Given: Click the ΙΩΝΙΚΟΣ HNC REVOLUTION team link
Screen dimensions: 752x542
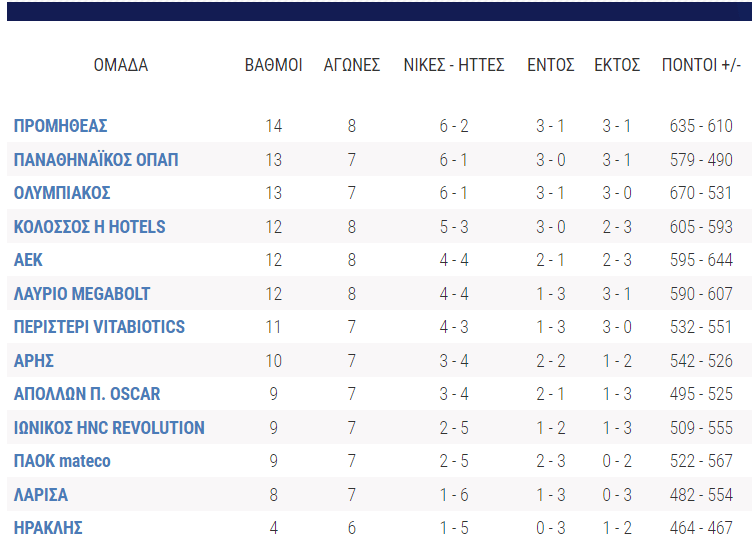Looking at the screenshot, I should coord(109,428).
